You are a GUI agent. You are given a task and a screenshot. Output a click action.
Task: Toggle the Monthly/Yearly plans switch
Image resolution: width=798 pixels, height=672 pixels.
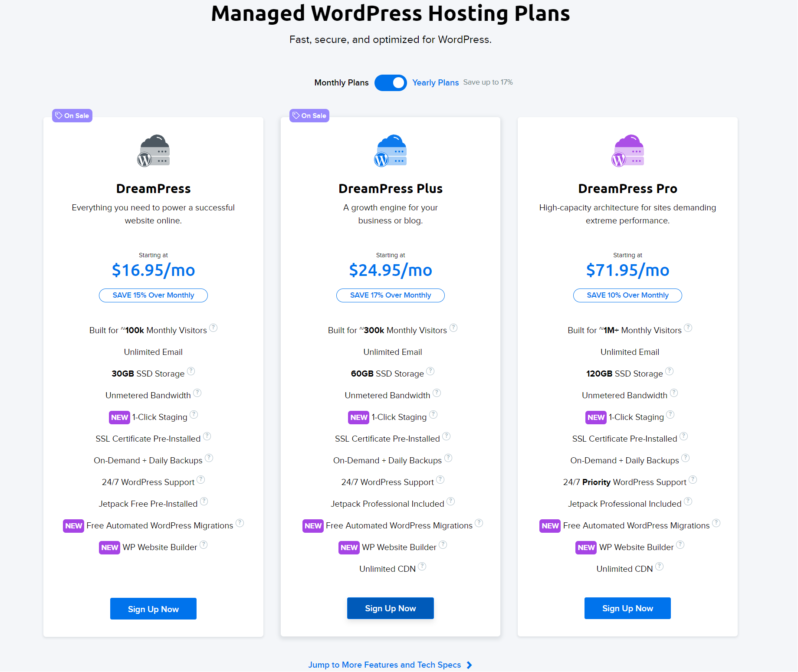click(391, 82)
